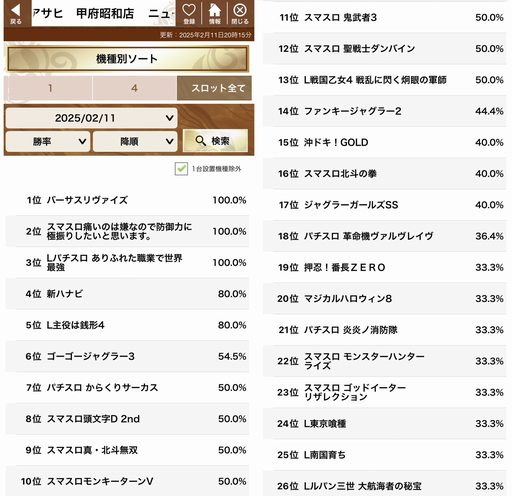This screenshot has height=496, width=512.
Task: Open 1位 バーサスリヴァイズ row
Action: coord(127,200)
